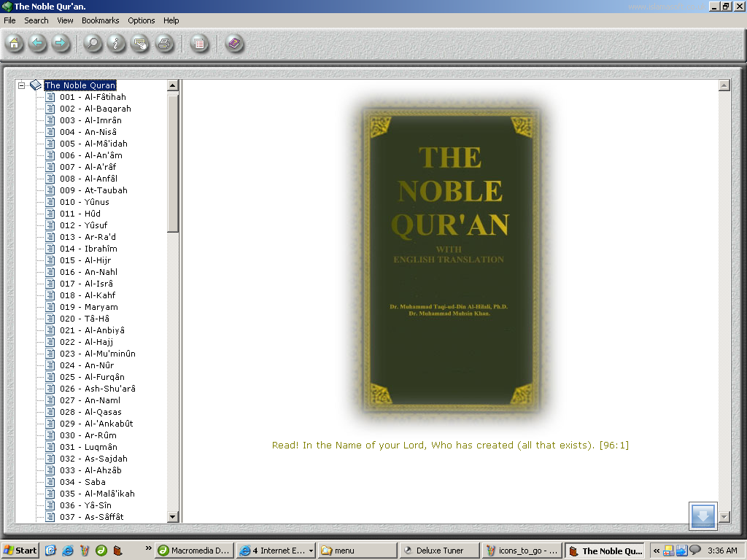Screen dimensions: 747x560
Task: Select 019 - Maryam in the tree
Action: point(88,307)
